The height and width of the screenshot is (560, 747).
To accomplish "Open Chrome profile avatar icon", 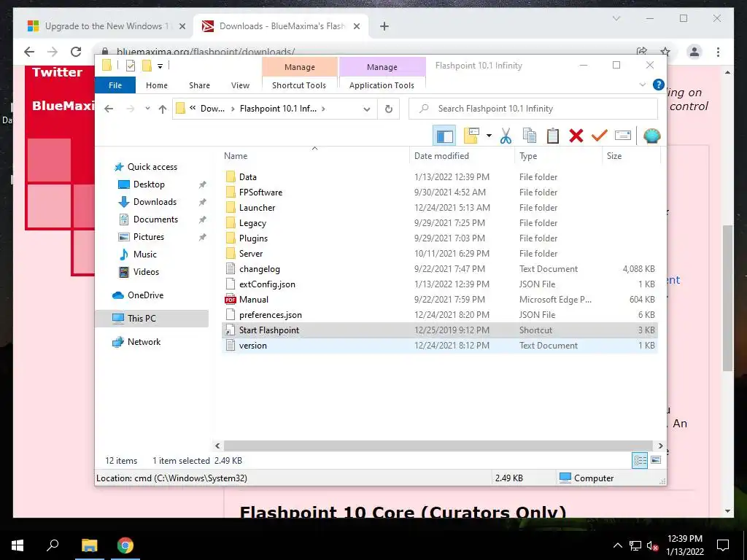I will tap(694, 52).
